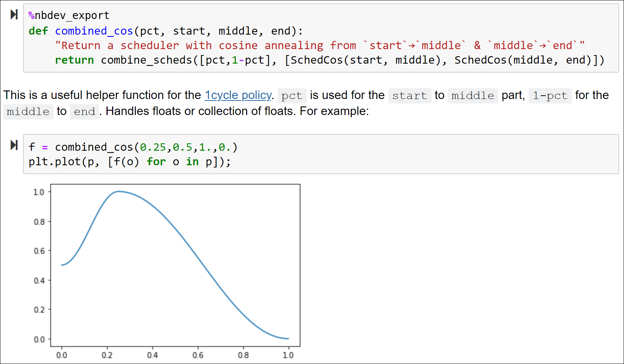Click the red docstring line in the cell
This screenshot has height=364, width=624.
[320, 45]
